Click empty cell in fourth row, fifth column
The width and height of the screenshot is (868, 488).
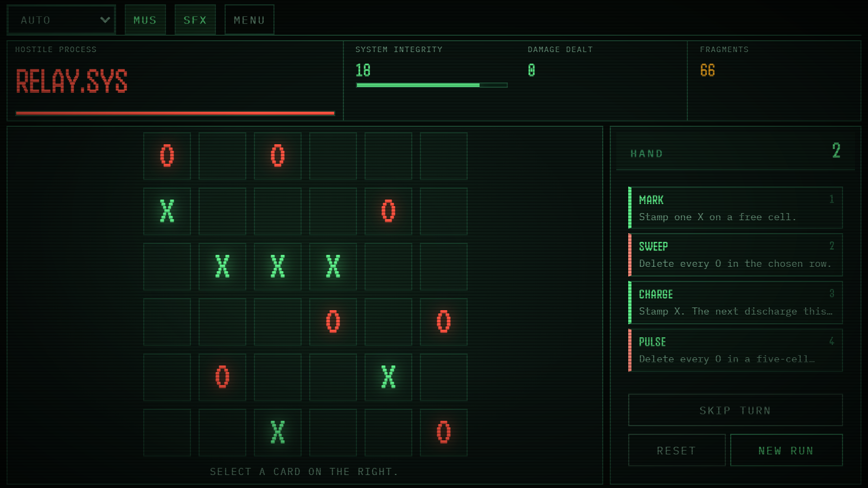click(x=388, y=322)
